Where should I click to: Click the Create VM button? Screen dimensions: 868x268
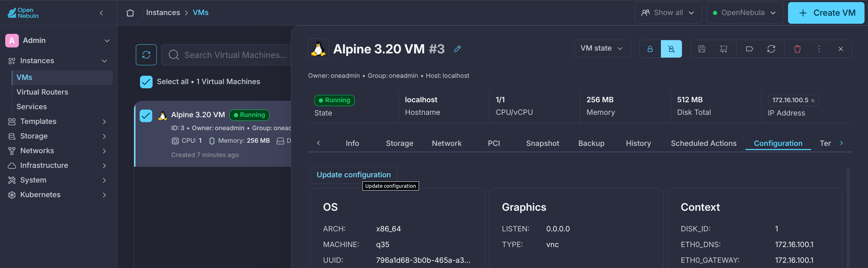tap(826, 13)
